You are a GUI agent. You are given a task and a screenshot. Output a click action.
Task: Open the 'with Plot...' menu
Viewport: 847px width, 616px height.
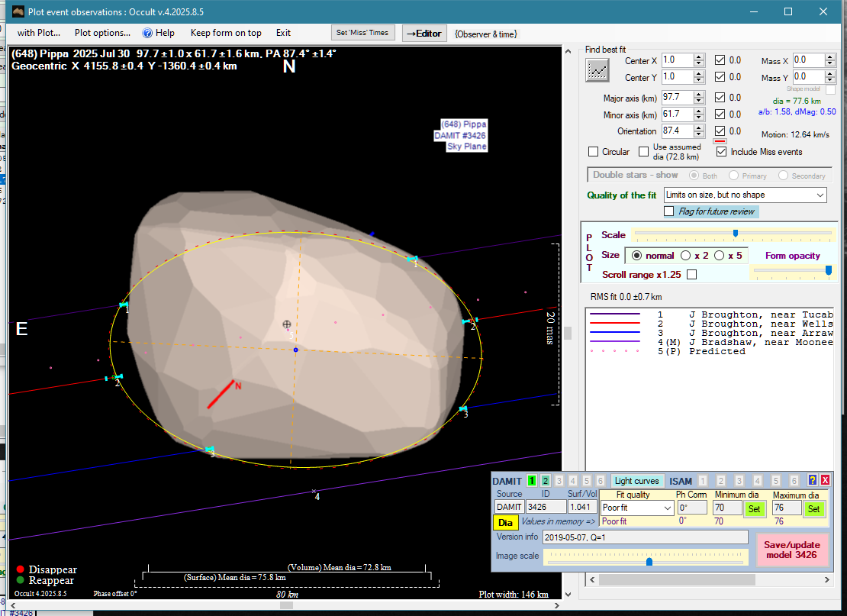coord(38,33)
